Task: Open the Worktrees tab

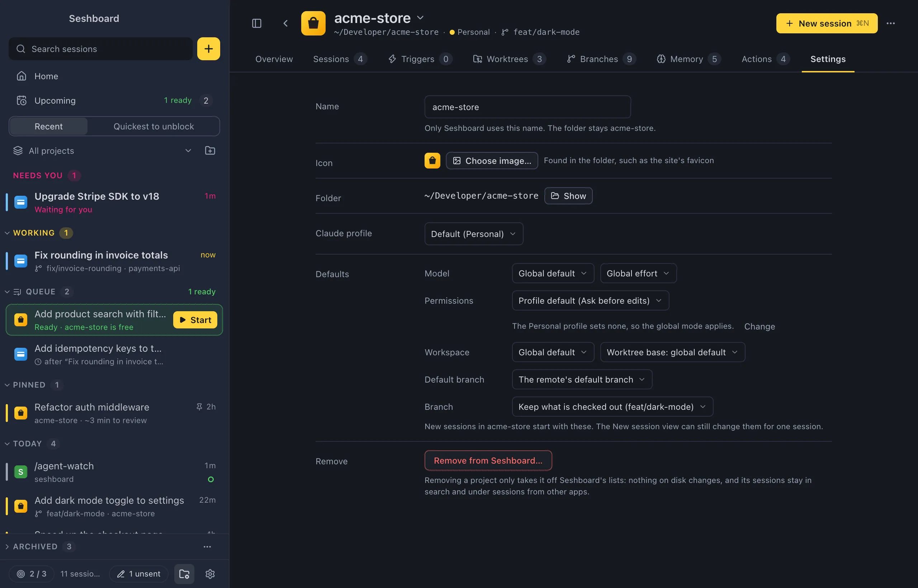Action: coord(510,59)
